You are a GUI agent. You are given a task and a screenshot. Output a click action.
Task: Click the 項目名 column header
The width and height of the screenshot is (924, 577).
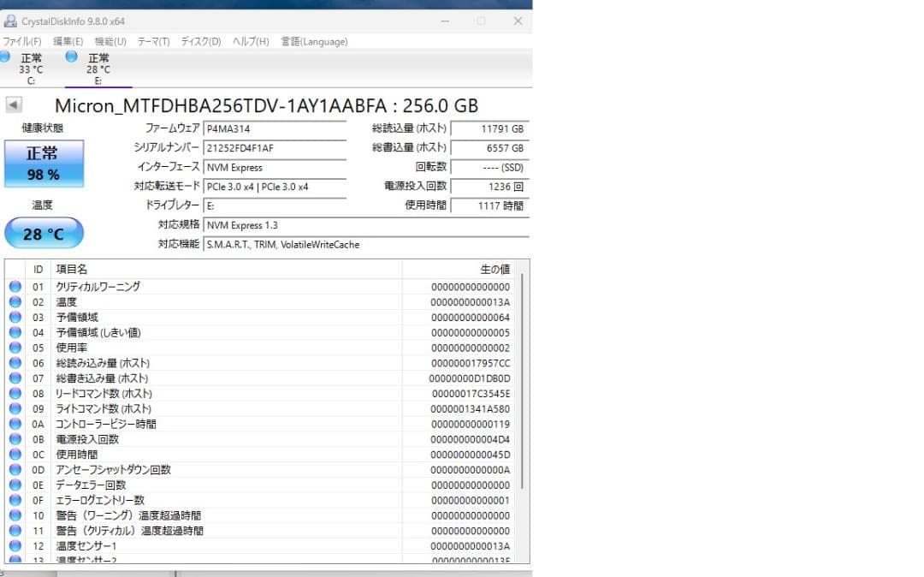(226, 270)
